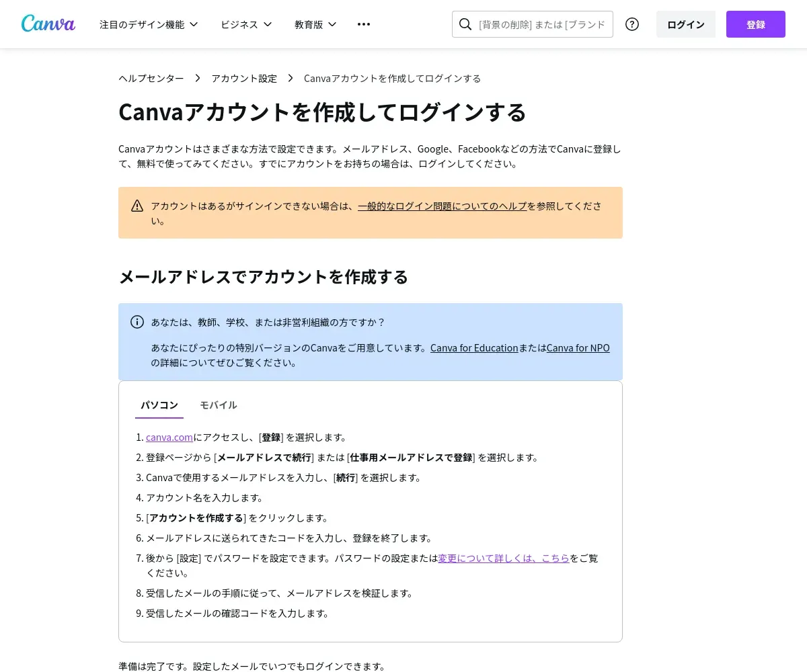The width and height of the screenshot is (807, 672).
Task: Click breadcrumb text Canvaアカウントを作成してログインする
Action: (393, 78)
